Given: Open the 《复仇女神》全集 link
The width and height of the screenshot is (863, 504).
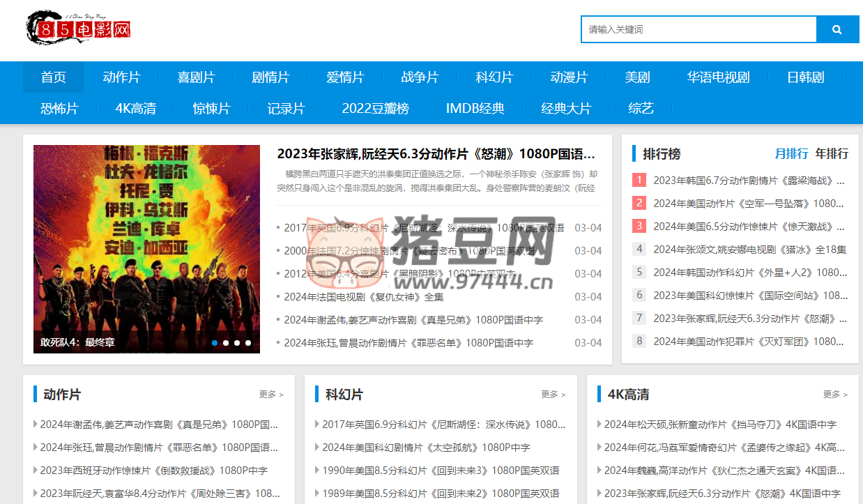Looking at the screenshot, I should [363, 297].
